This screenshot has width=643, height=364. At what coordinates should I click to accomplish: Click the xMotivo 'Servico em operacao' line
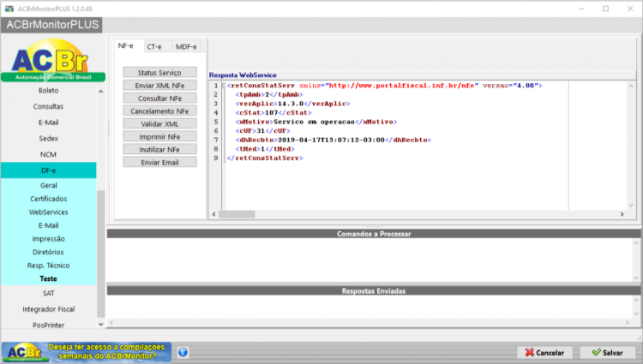[316, 122]
